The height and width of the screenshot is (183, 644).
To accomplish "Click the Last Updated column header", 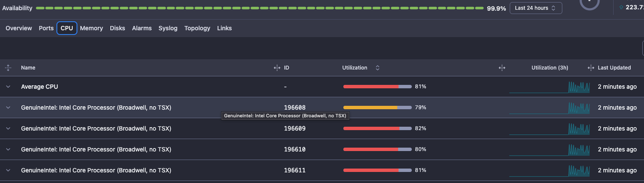I will [x=614, y=68].
